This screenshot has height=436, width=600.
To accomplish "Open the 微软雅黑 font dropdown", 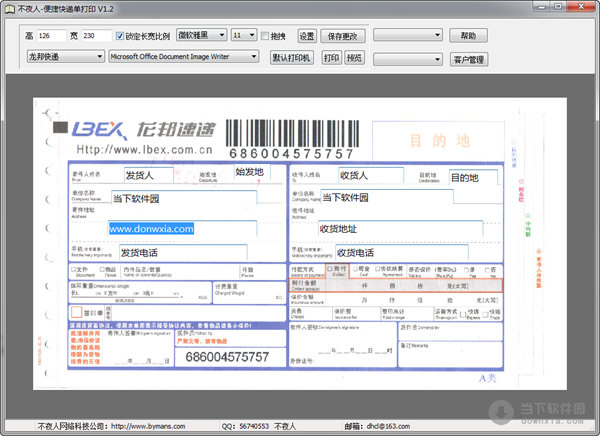I will [x=200, y=35].
